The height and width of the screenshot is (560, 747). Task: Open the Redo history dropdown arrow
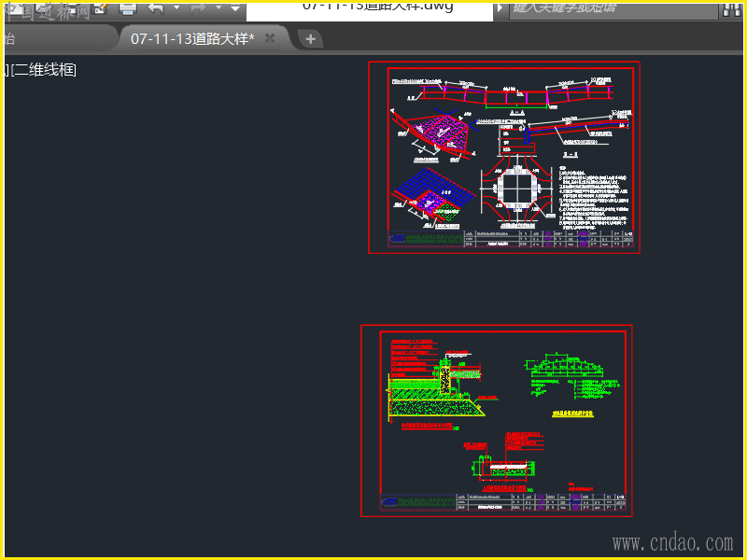click(218, 7)
